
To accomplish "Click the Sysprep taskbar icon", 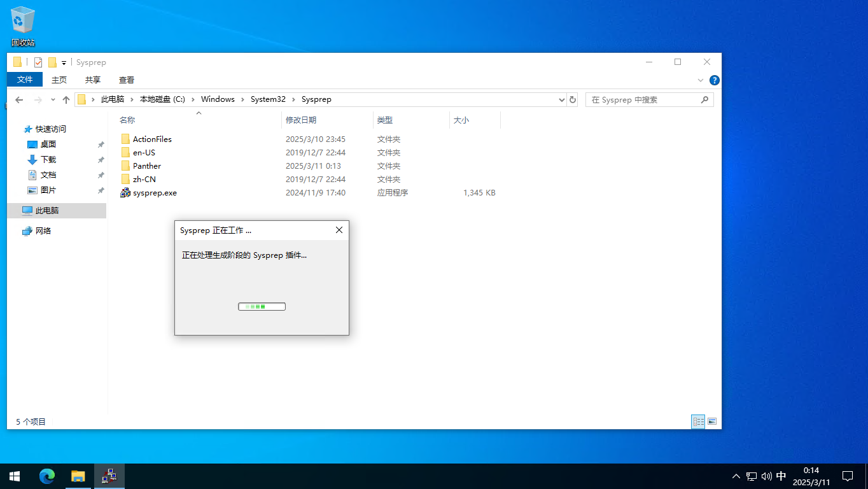I will 109,476.
